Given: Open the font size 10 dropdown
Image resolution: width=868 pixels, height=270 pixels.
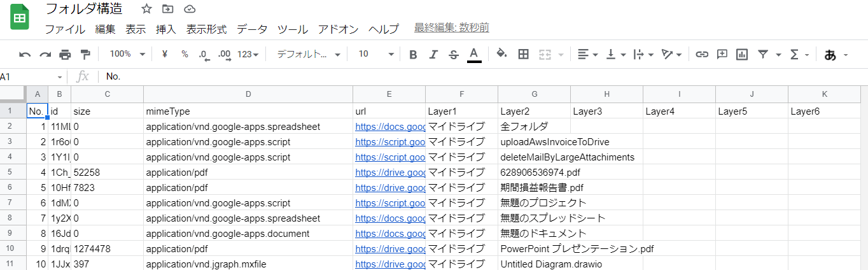Looking at the screenshot, I should point(375,54).
